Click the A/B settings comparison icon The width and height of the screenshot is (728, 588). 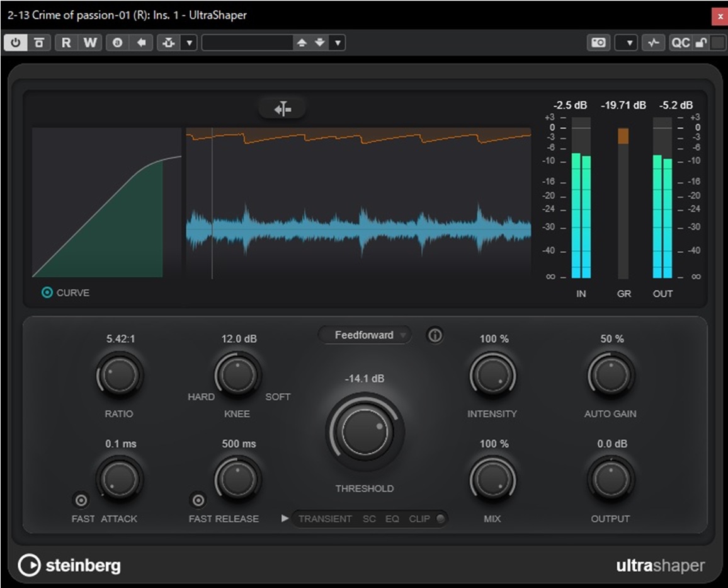tap(117, 43)
